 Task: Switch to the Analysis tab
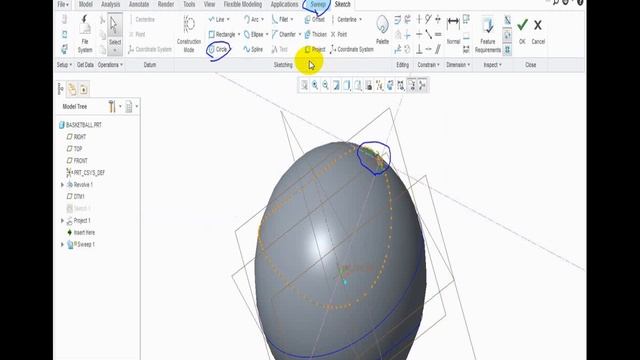click(111, 4)
